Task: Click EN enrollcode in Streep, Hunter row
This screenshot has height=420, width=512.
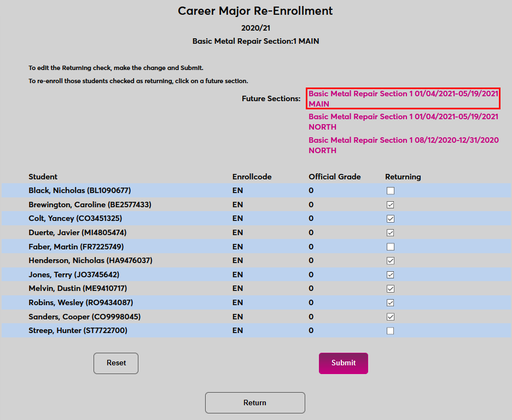Action: pos(238,330)
